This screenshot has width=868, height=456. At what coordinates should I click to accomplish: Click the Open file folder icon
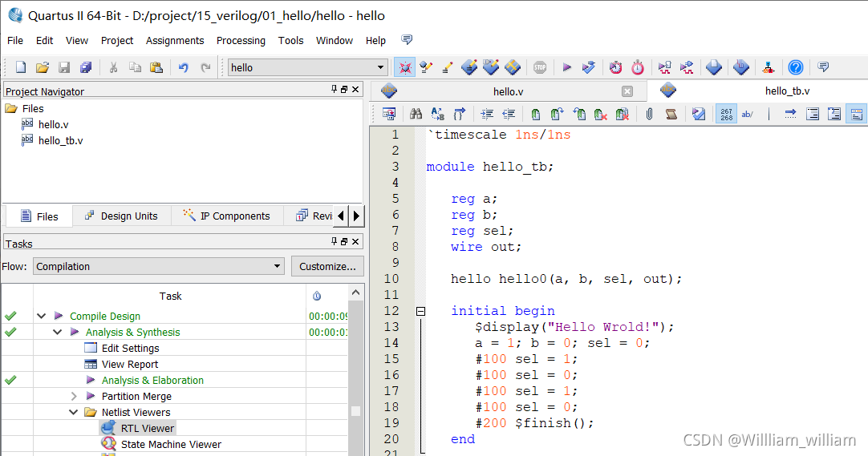tap(43, 67)
